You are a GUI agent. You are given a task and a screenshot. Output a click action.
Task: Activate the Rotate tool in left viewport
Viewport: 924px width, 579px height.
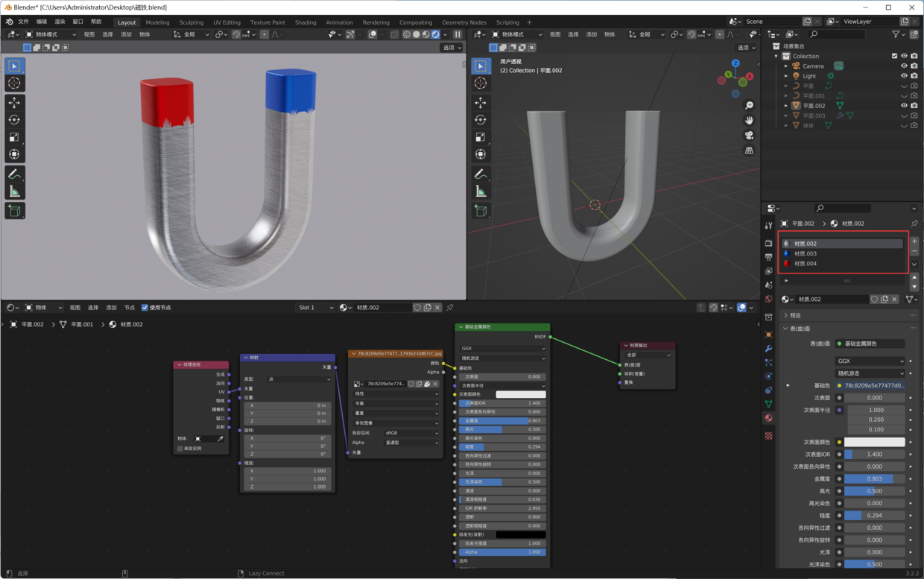tap(14, 120)
